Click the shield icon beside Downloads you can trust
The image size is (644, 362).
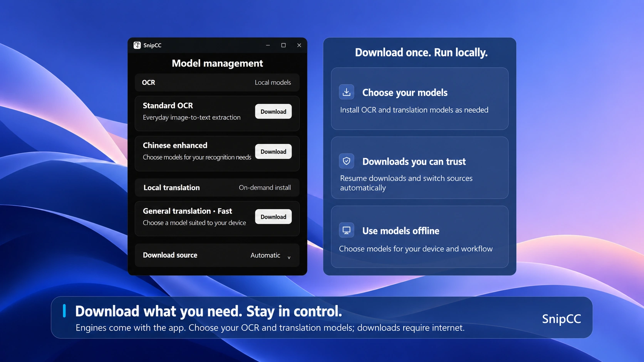click(x=346, y=161)
